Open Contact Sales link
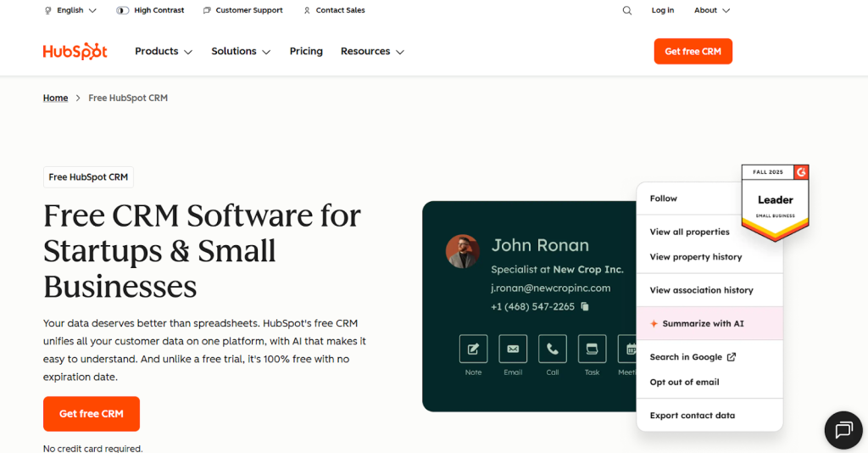Screen dimensions: 868x453 click(334, 10)
